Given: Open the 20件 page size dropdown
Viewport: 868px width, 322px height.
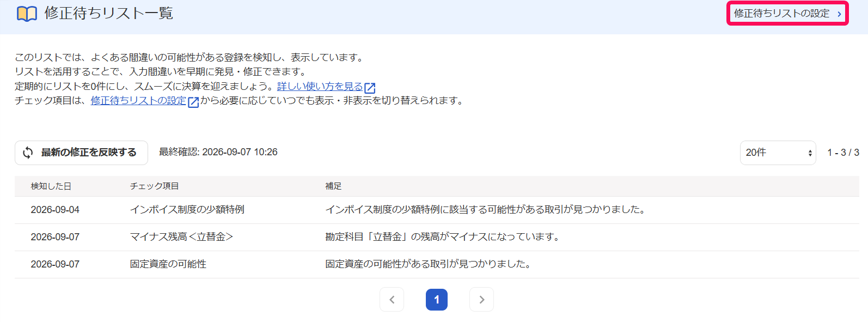Looking at the screenshot, I should 778,153.
